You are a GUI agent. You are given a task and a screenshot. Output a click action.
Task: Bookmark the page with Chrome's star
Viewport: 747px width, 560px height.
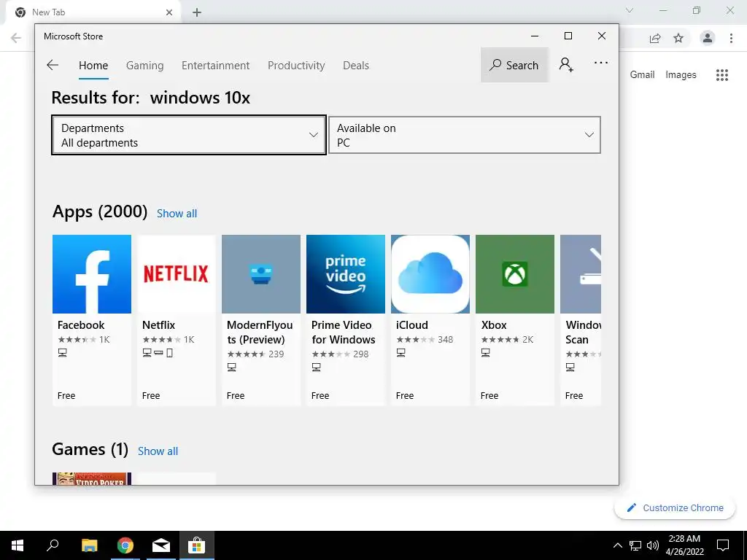[x=678, y=38]
